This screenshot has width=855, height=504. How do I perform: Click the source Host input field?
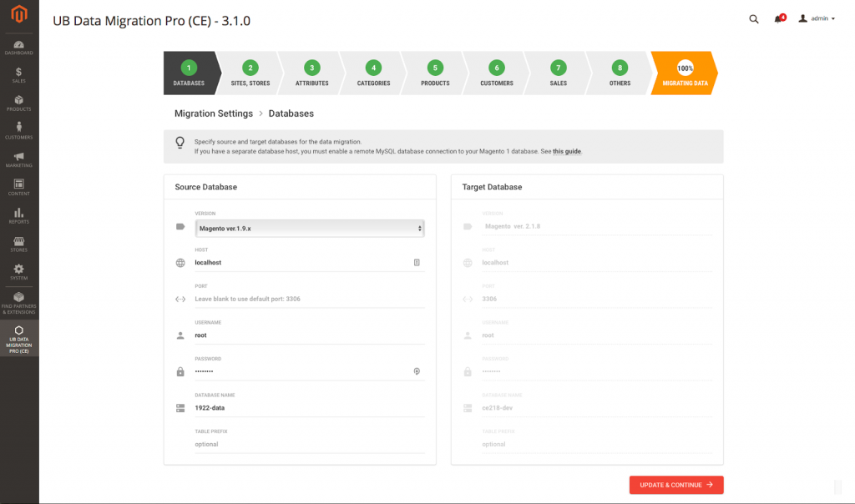click(301, 262)
